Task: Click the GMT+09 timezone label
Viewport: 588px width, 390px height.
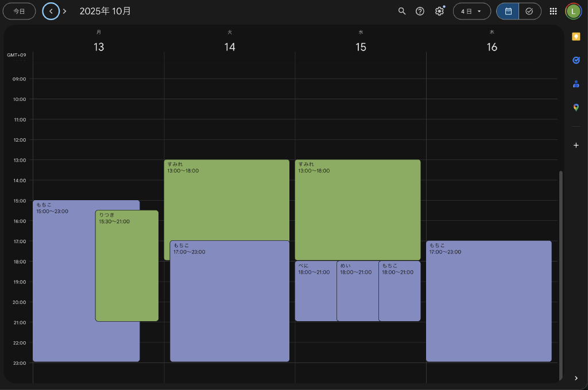Action: point(17,55)
